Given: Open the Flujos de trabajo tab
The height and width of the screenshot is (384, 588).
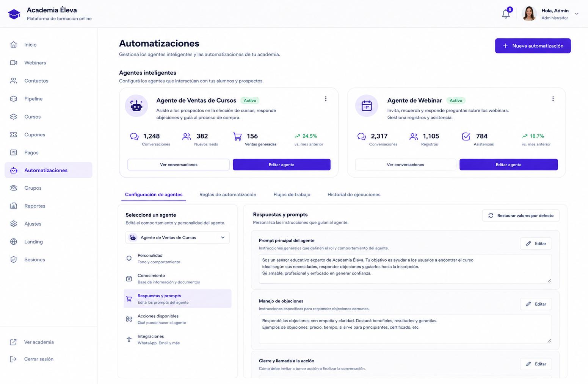Looking at the screenshot, I should [x=292, y=195].
